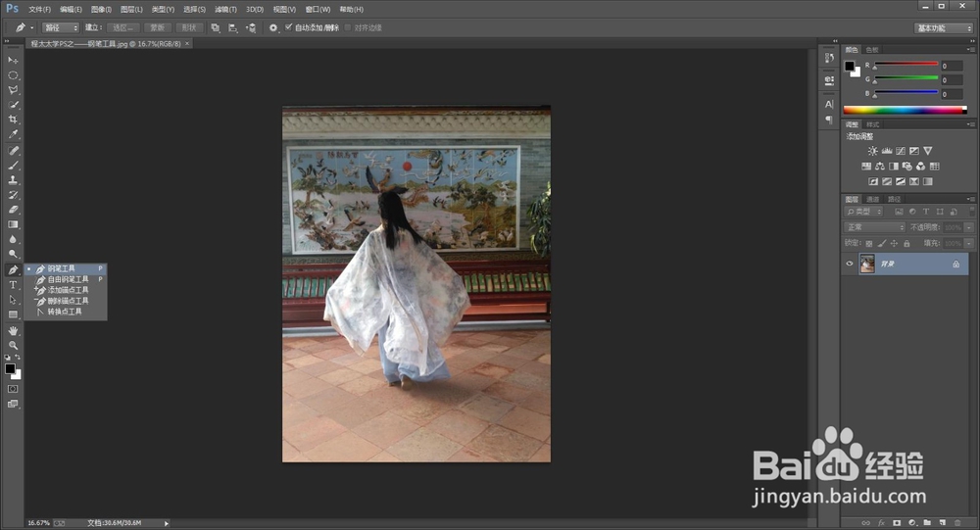Select the Clone Stamp tool
980x530 pixels.
(x=13, y=180)
